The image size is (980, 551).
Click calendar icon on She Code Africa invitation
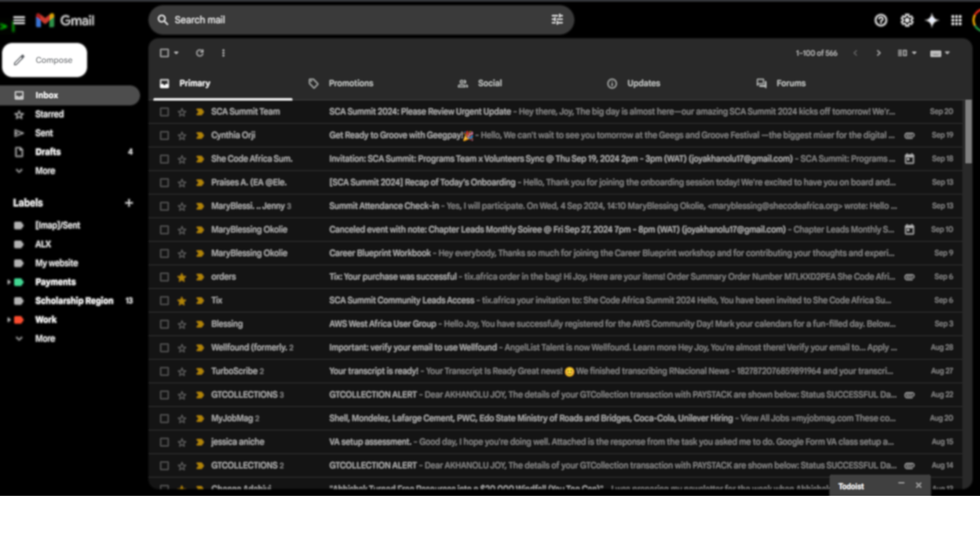click(910, 159)
